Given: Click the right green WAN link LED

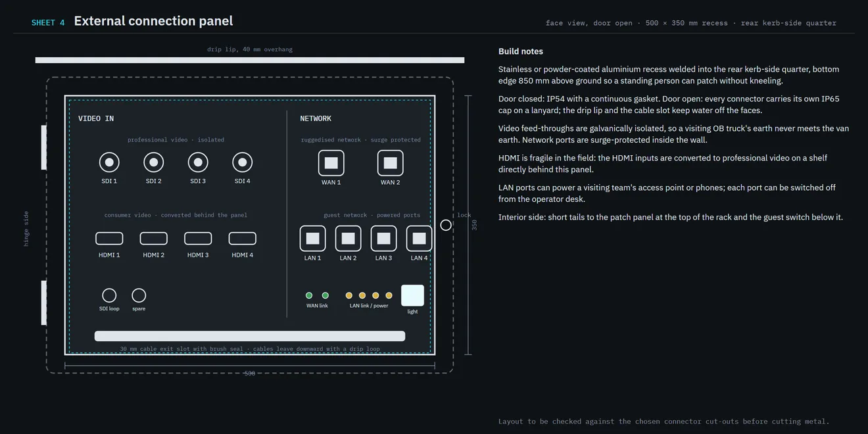Looking at the screenshot, I should pos(325,295).
